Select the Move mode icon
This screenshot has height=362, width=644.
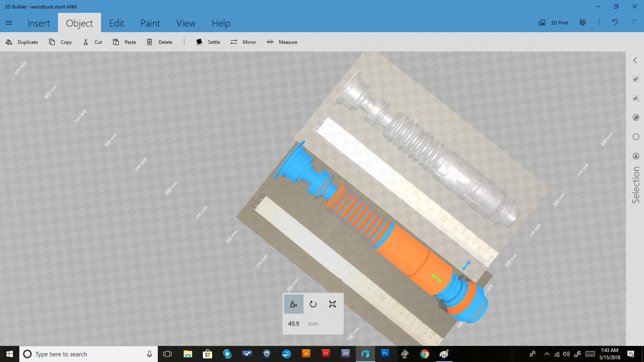click(x=294, y=304)
